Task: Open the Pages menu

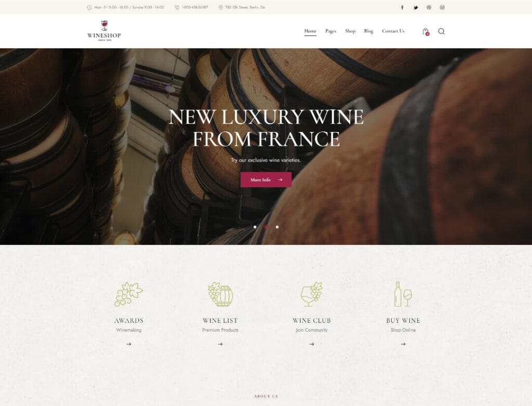Action: pos(331,31)
